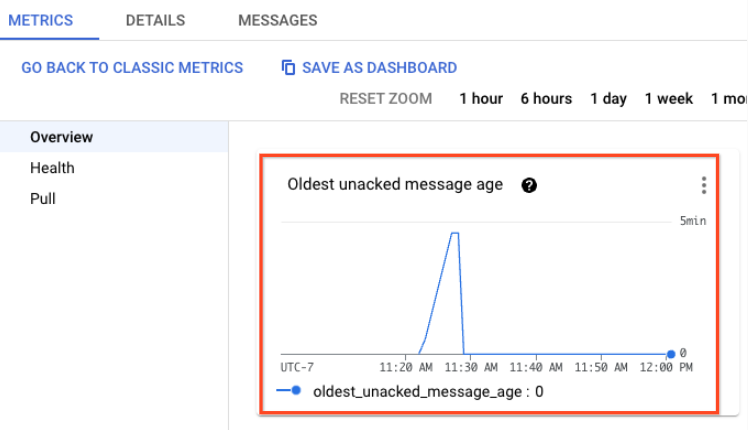748x430 pixels.
Task: Go back to classic metrics
Action: [x=132, y=68]
